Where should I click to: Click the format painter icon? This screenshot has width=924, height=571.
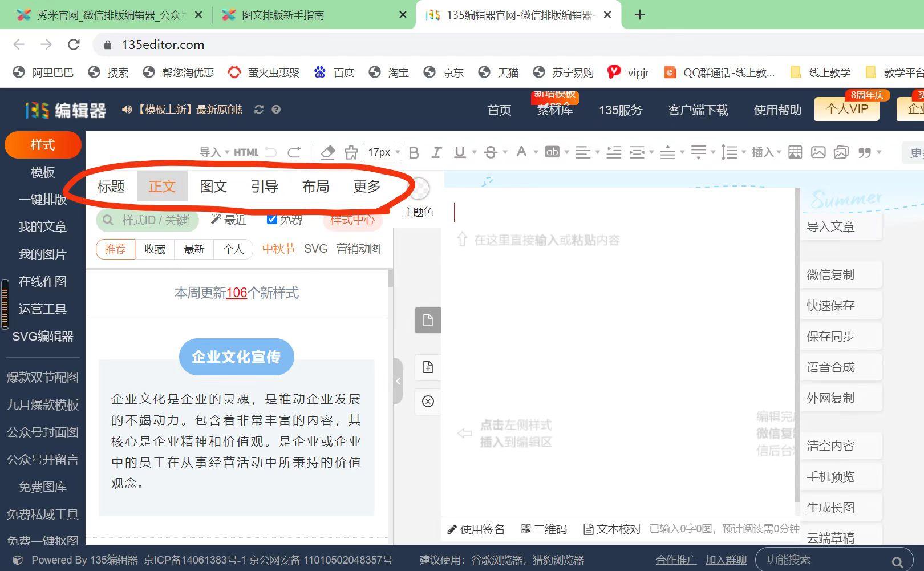pos(350,152)
